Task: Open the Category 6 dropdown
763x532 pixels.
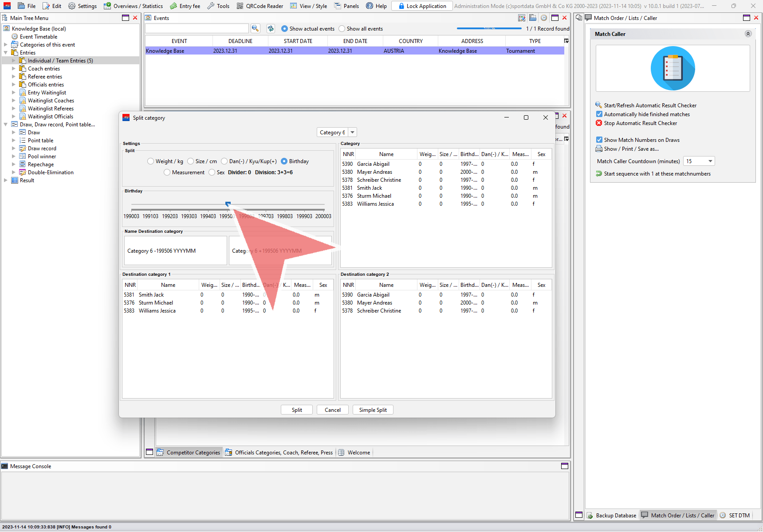Action: pyautogui.click(x=352, y=133)
